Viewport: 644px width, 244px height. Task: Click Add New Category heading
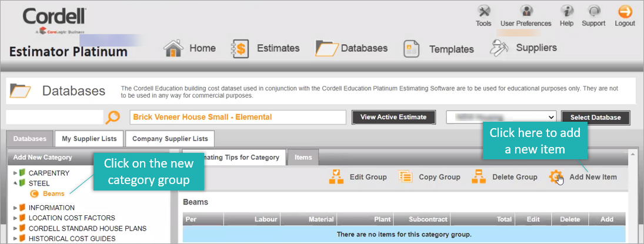[x=43, y=158]
